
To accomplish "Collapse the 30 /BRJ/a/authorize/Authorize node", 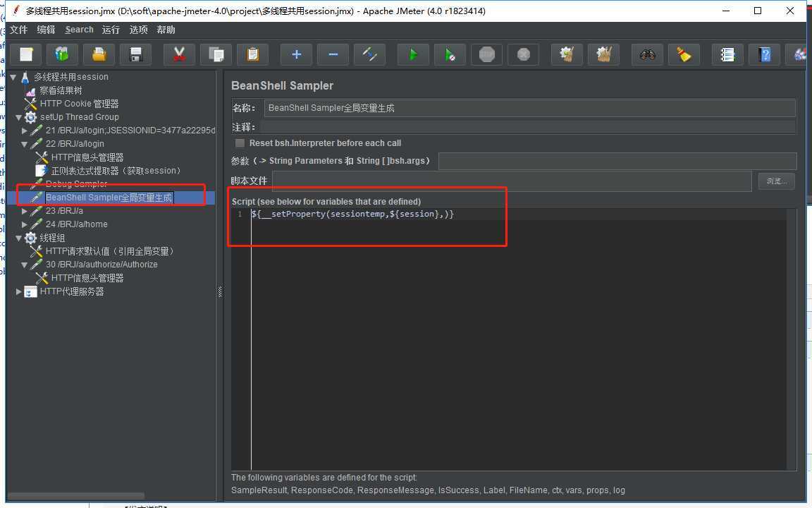I will click(25, 265).
